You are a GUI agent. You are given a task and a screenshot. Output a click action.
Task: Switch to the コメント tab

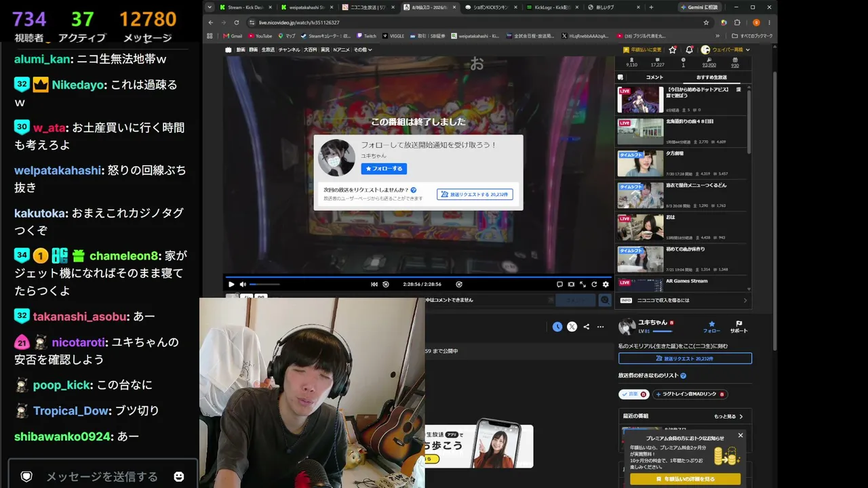(x=654, y=77)
